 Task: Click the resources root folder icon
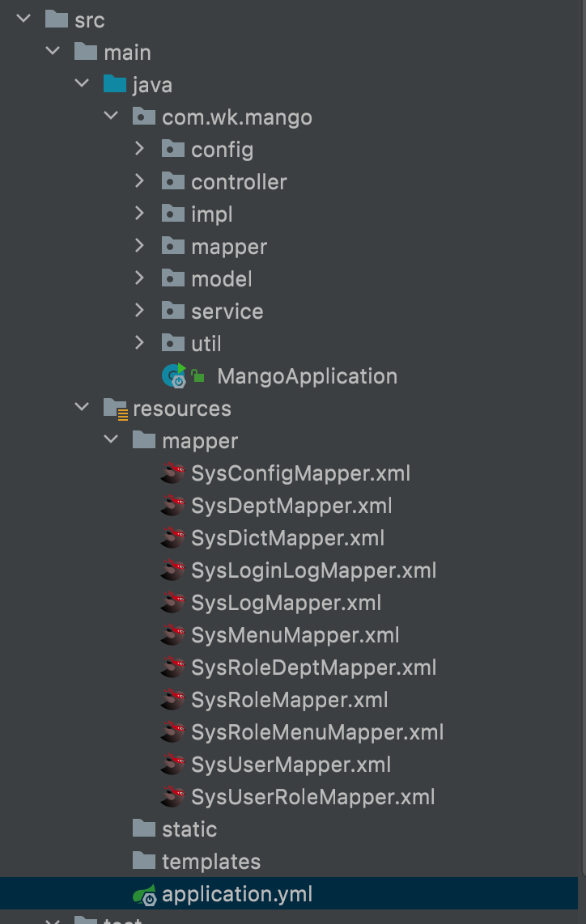coord(116,409)
